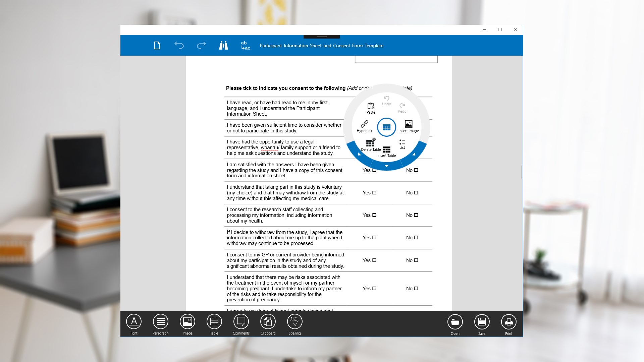
Task: Create a new document with the page icon
Action: pos(157,46)
